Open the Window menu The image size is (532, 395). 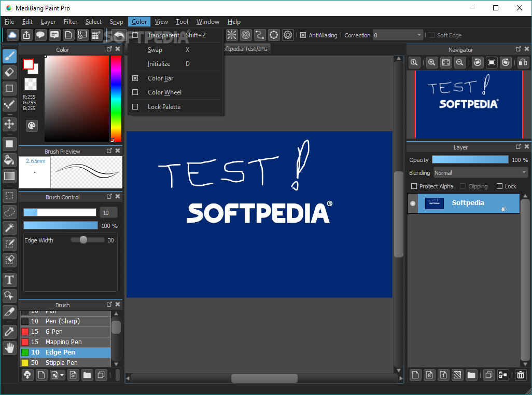click(207, 22)
